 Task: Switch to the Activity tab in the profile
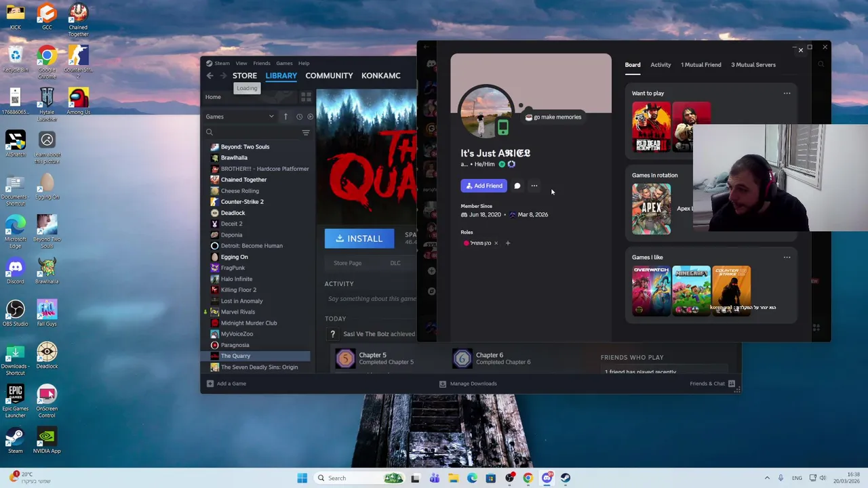(x=660, y=65)
